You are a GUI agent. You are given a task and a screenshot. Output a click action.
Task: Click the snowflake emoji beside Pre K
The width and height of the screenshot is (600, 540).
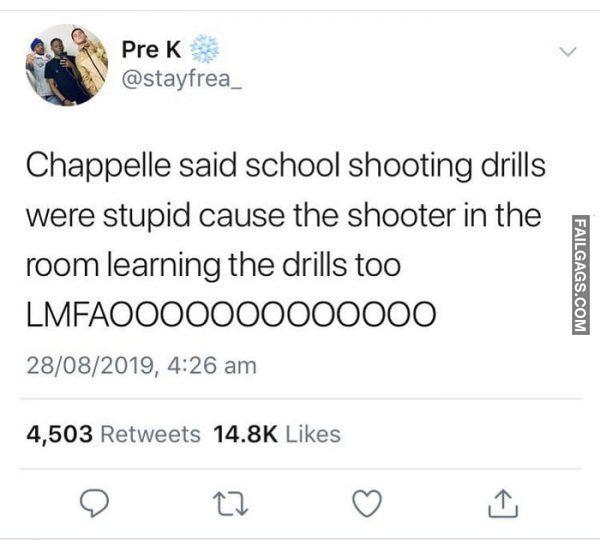[205, 49]
